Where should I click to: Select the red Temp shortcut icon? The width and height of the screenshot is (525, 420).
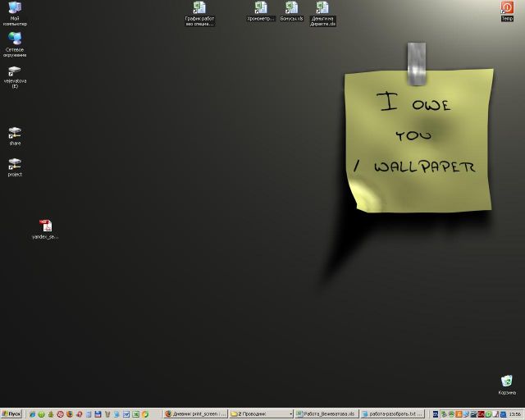point(507,11)
